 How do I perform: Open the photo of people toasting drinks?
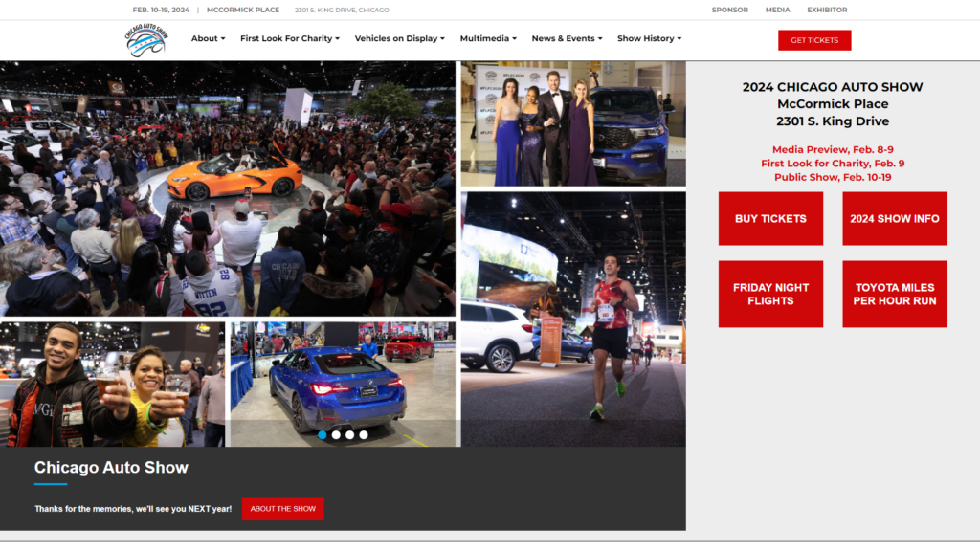113,385
